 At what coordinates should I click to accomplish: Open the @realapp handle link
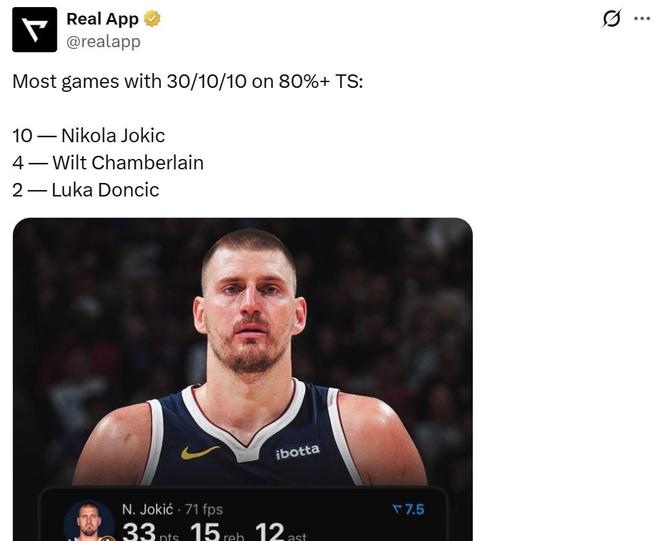click(x=104, y=42)
